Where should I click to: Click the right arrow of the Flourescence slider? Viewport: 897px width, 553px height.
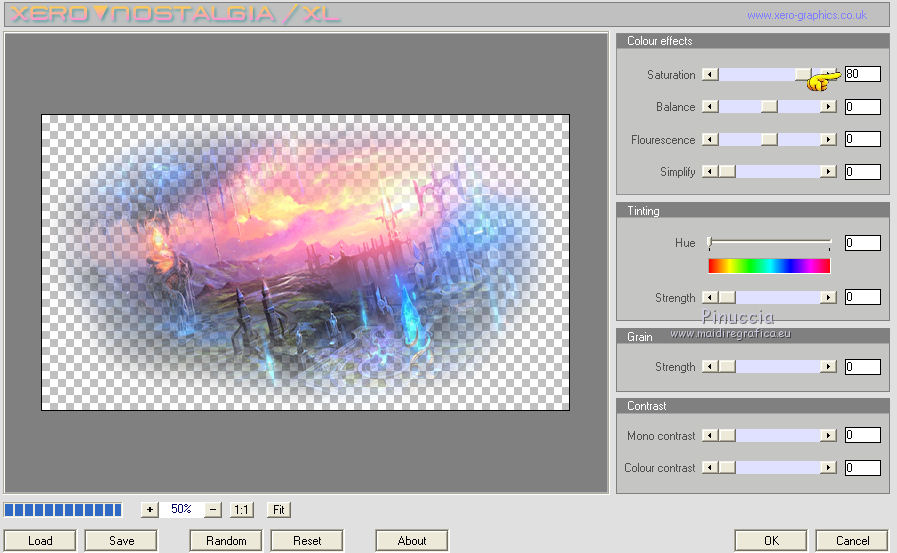828,140
